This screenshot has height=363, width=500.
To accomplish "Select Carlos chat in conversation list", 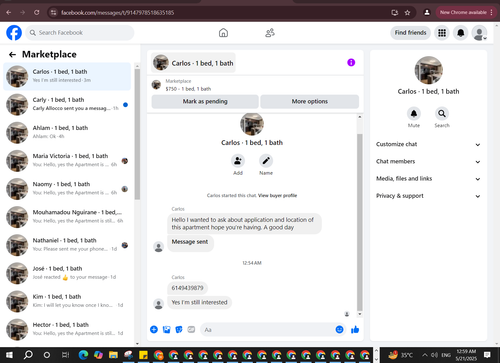I will pyautogui.click(x=67, y=76).
